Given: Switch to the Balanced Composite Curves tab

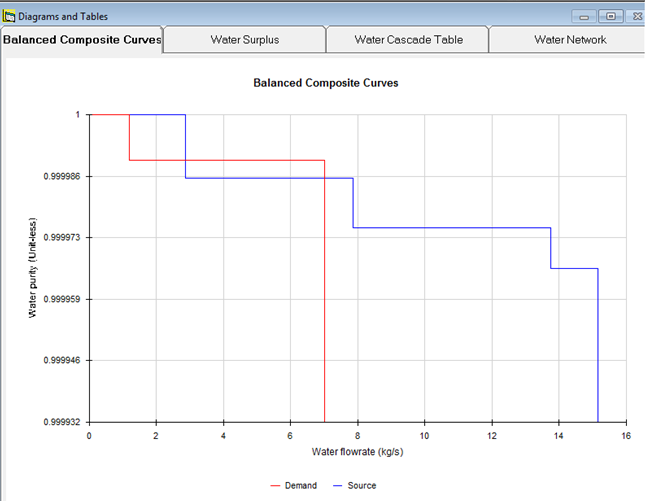Looking at the screenshot, I should coord(82,40).
